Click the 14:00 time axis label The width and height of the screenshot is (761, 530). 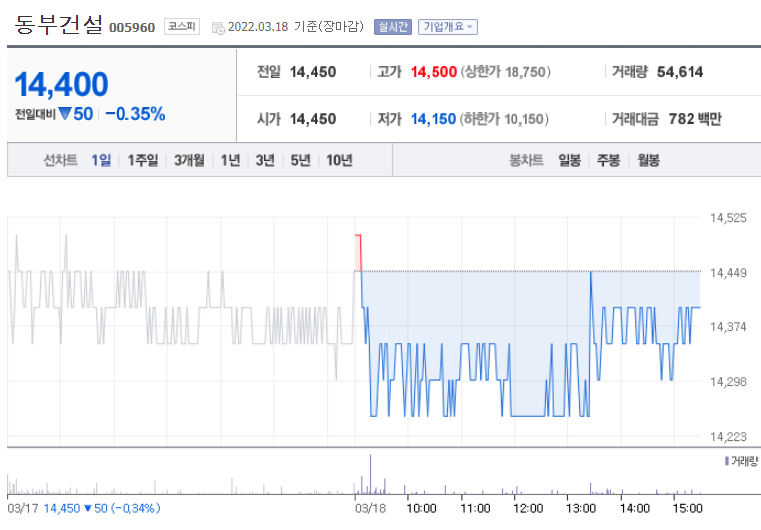635,508
